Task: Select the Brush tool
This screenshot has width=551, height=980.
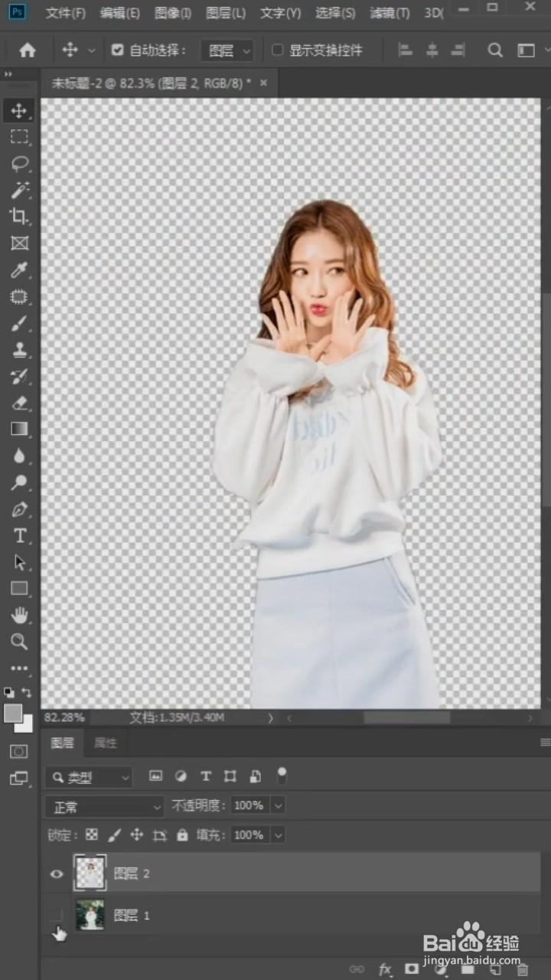Action: point(19,323)
